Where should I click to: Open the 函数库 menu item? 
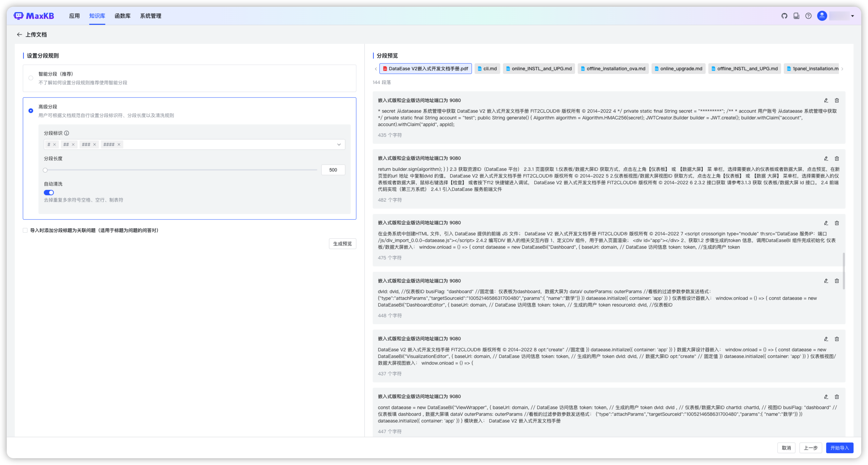pyautogui.click(x=122, y=16)
